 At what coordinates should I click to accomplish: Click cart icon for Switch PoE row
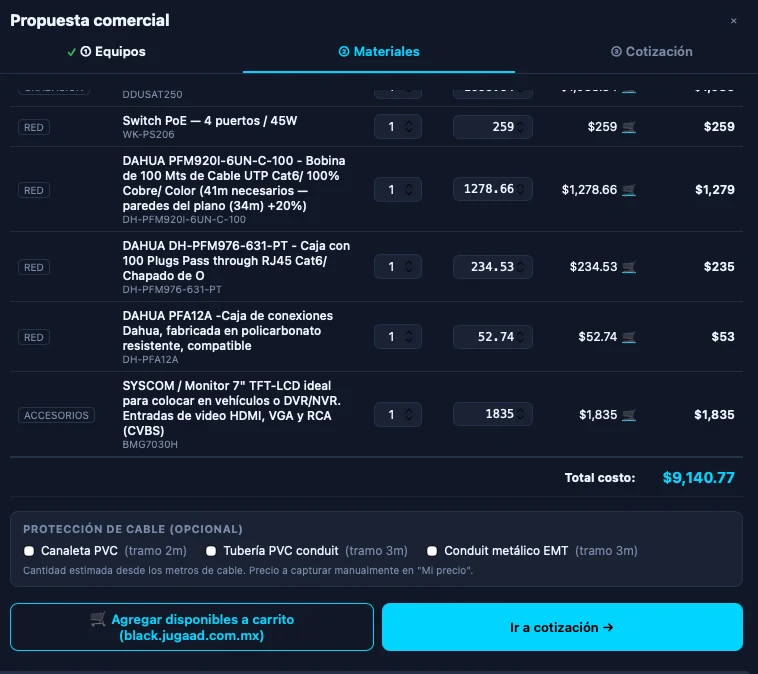(628, 127)
